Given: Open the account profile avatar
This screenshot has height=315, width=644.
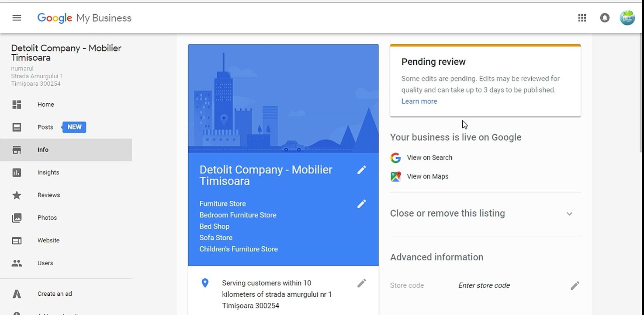Looking at the screenshot, I should pos(627,17).
